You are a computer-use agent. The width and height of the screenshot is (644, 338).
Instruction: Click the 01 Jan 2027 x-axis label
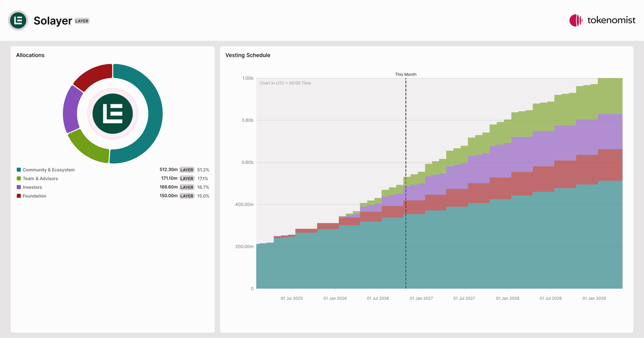point(421,298)
